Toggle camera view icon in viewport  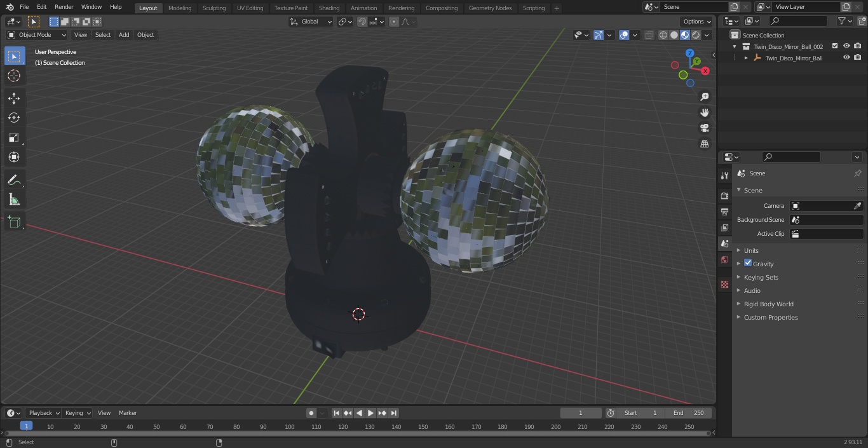704,128
